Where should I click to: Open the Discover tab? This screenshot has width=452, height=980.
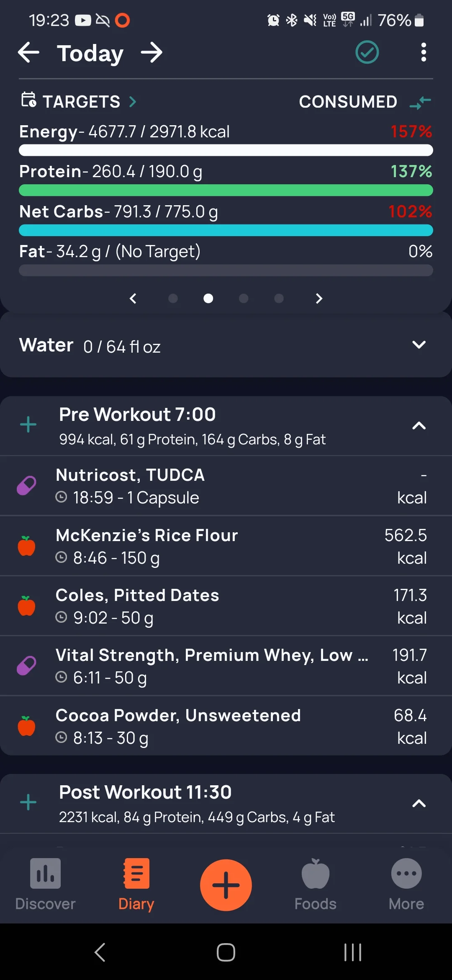click(x=45, y=885)
